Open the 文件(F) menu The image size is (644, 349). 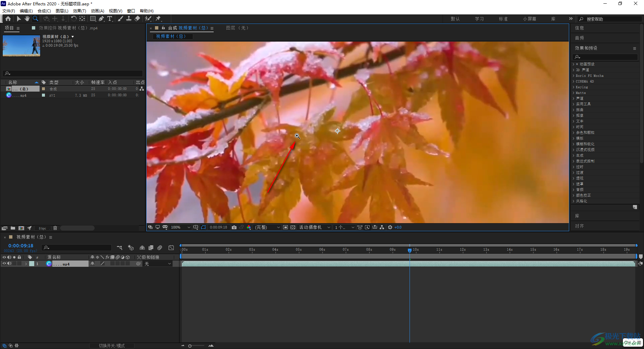(x=9, y=11)
